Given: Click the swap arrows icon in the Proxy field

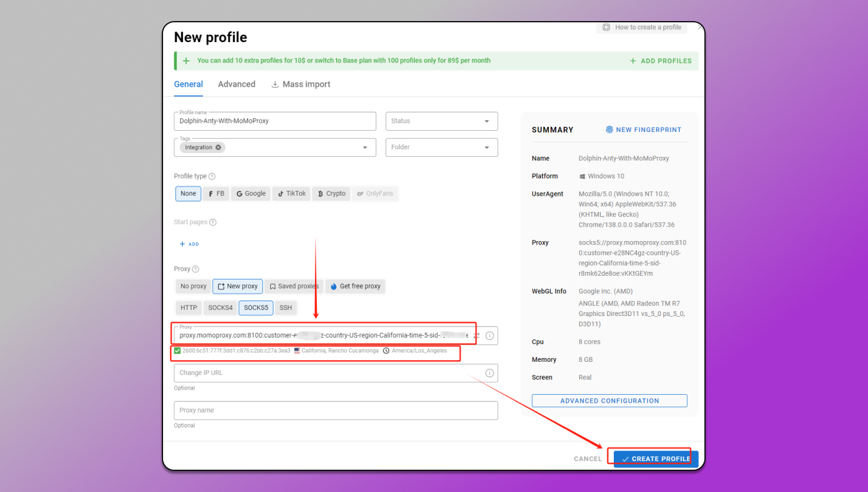Looking at the screenshot, I should tap(477, 335).
